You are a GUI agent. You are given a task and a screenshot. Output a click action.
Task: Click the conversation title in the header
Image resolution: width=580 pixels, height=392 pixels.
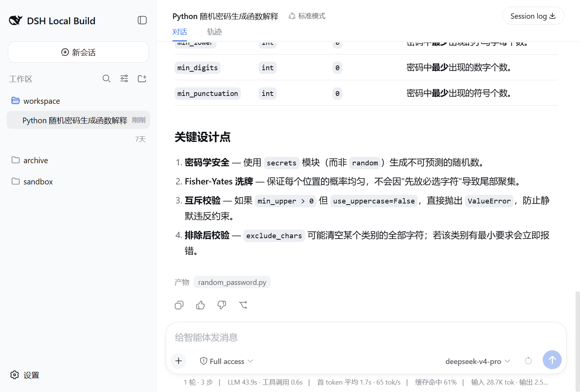225,16
